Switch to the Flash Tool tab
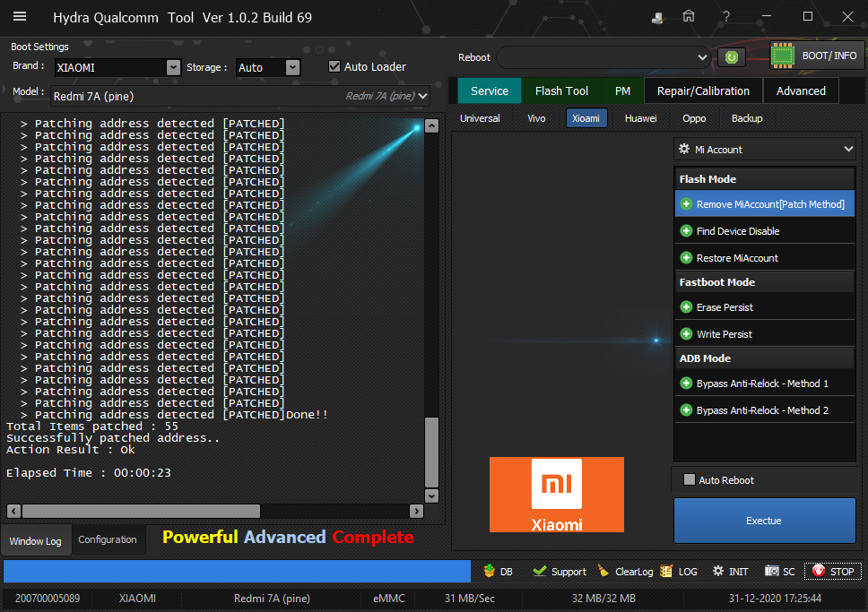The image size is (868, 612). [561, 91]
